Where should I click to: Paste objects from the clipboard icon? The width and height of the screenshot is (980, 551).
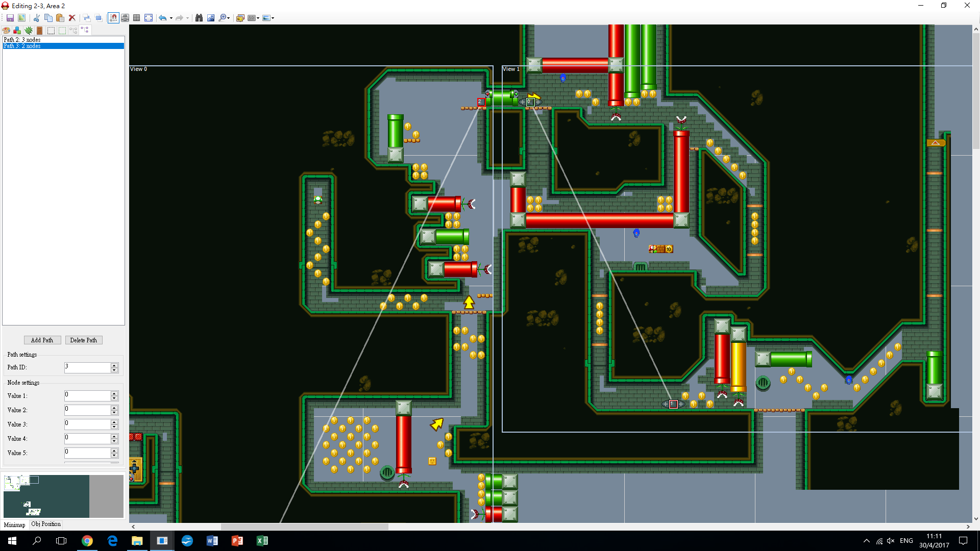[60, 18]
